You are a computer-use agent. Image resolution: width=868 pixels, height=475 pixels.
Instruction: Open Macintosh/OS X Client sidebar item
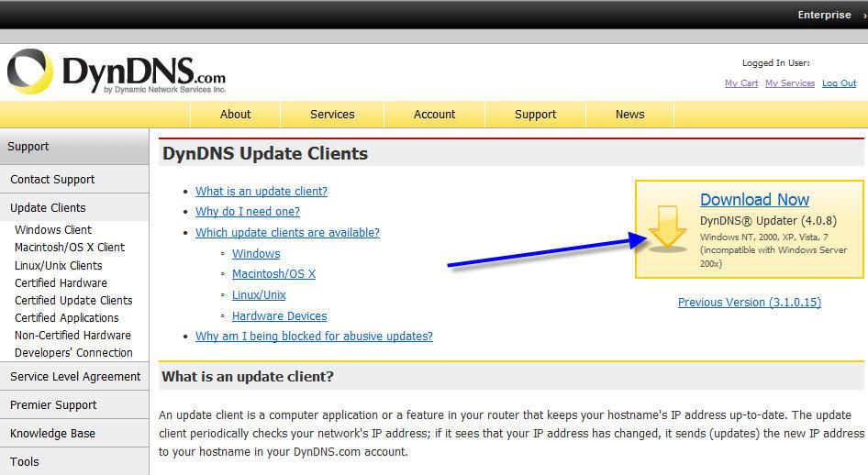click(70, 248)
